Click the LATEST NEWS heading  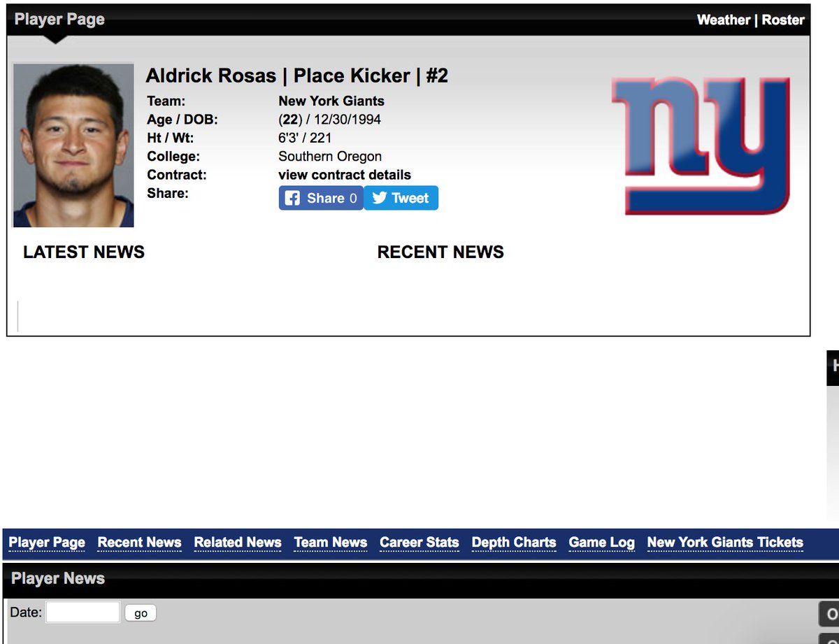(84, 252)
